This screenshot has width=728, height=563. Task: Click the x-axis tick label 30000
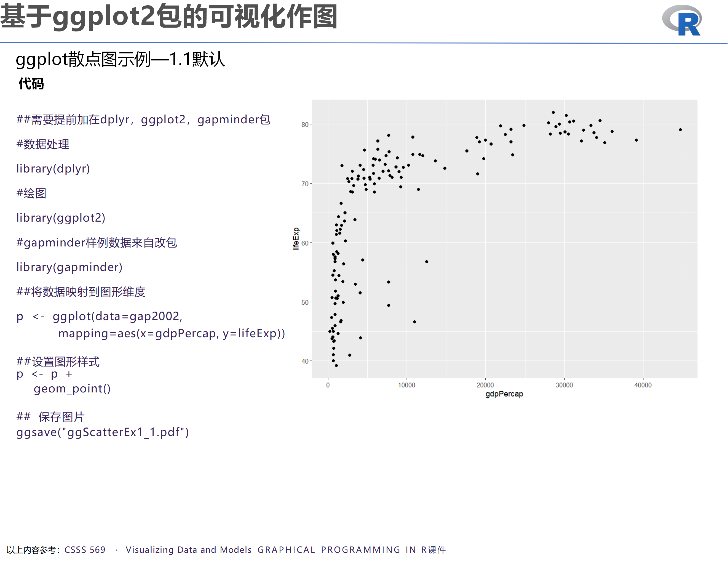pos(564,385)
